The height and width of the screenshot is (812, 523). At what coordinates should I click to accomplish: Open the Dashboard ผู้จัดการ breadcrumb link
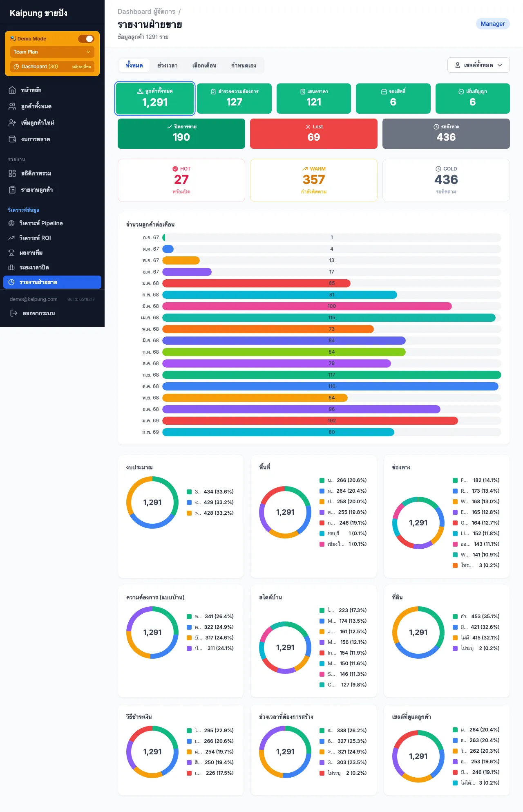coord(146,12)
